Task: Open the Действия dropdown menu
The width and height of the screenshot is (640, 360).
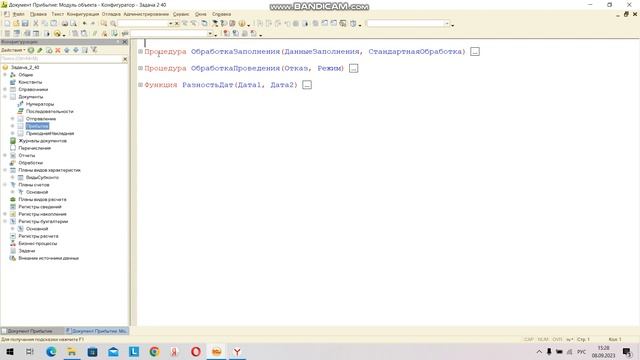Action: coord(13,50)
